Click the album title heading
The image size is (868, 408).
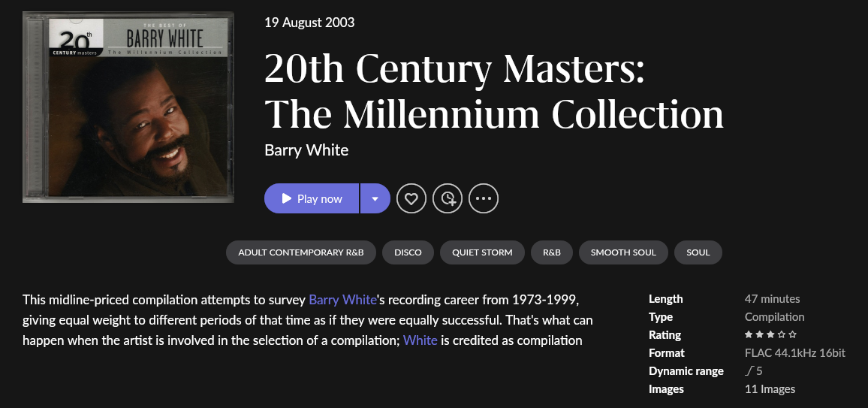click(x=493, y=92)
